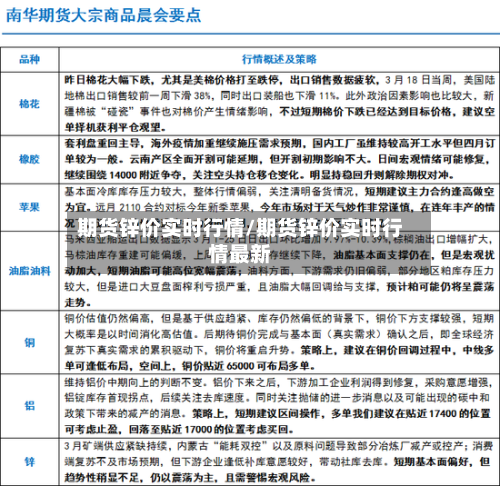Click the overlay caption 期货锌价实时行情

click(239, 241)
